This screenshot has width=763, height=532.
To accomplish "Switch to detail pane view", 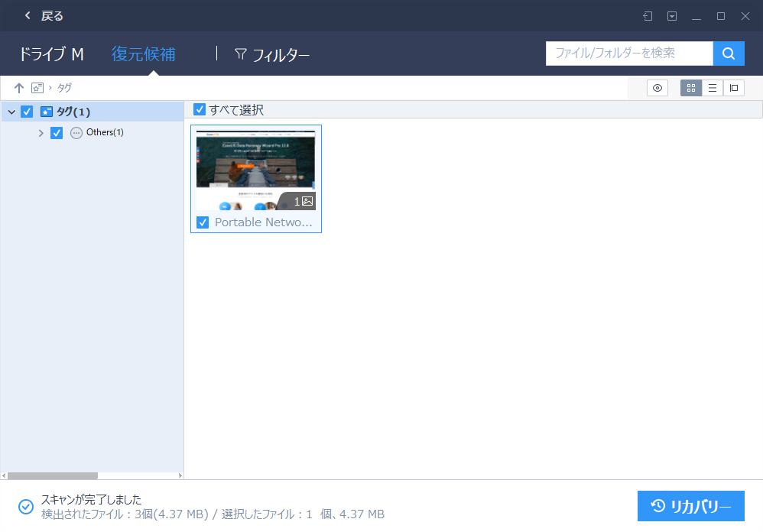I will (x=733, y=87).
